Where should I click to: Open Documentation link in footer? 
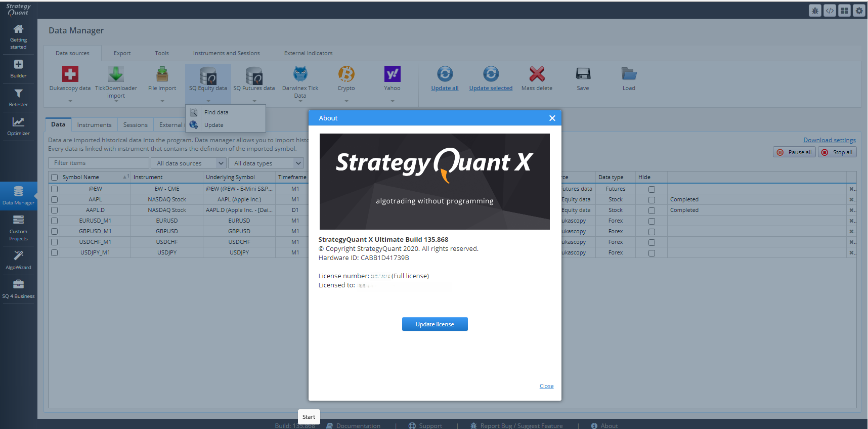pos(353,426)
